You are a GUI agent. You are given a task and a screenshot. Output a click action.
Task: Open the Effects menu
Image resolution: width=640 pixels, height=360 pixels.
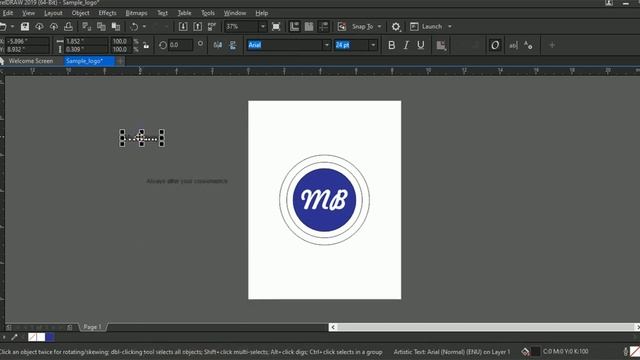click(107, 13)
